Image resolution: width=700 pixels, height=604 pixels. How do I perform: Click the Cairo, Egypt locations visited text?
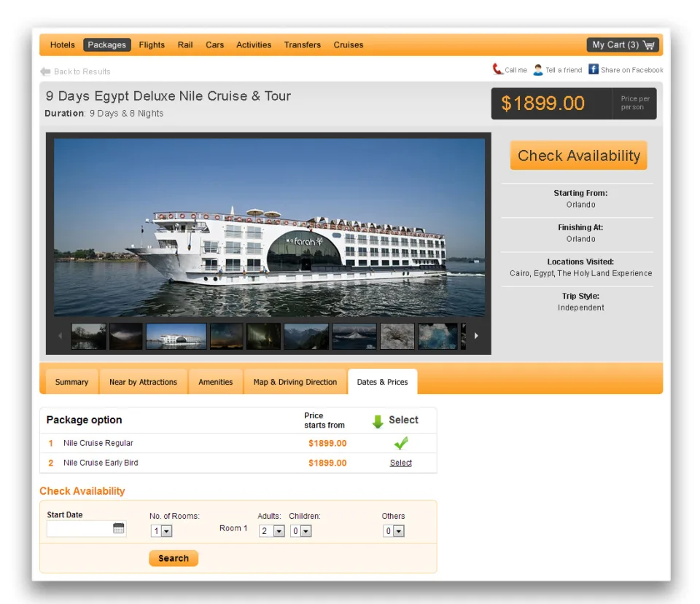click(x=581, y=273)
